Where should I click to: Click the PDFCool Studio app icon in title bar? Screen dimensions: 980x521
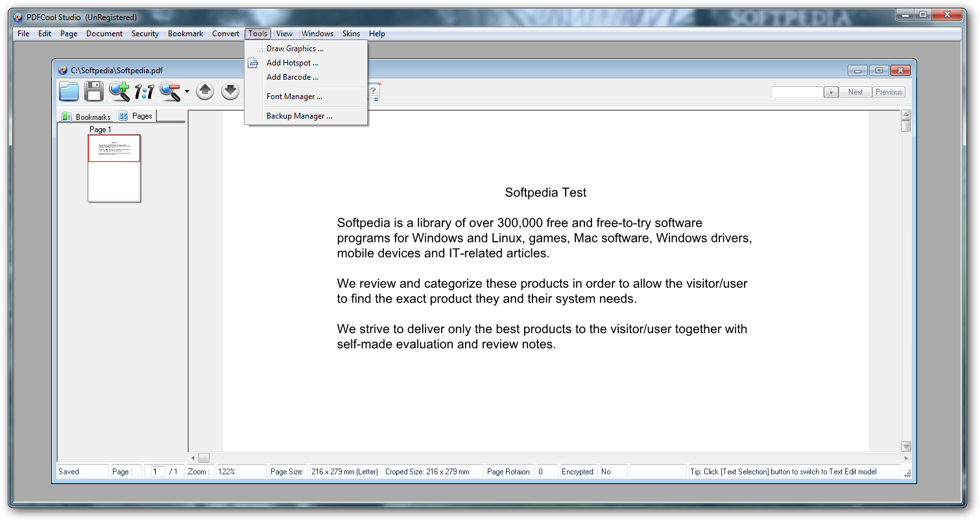(x=19, y=17)
